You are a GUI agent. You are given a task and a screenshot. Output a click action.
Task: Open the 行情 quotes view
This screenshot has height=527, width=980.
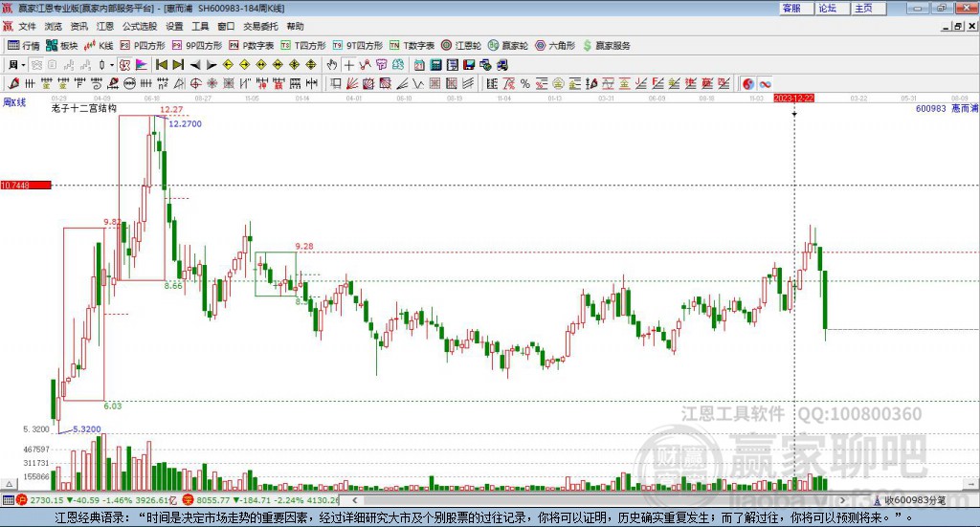click(23, 46)
